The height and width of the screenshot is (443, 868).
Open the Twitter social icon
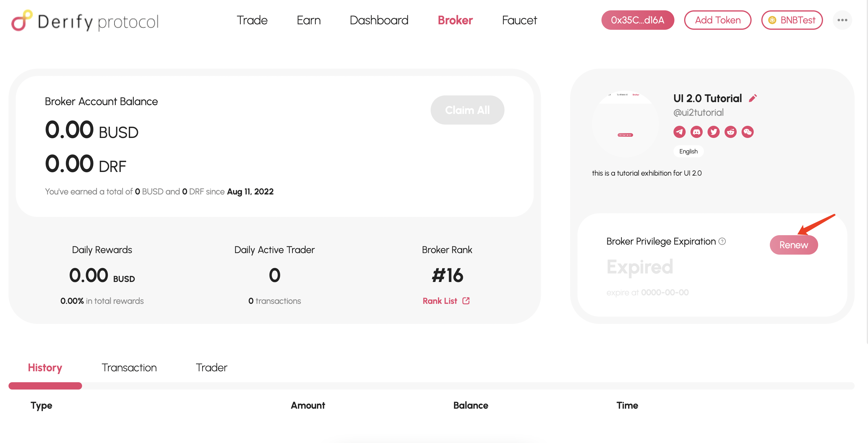click(x=713, y=132)
